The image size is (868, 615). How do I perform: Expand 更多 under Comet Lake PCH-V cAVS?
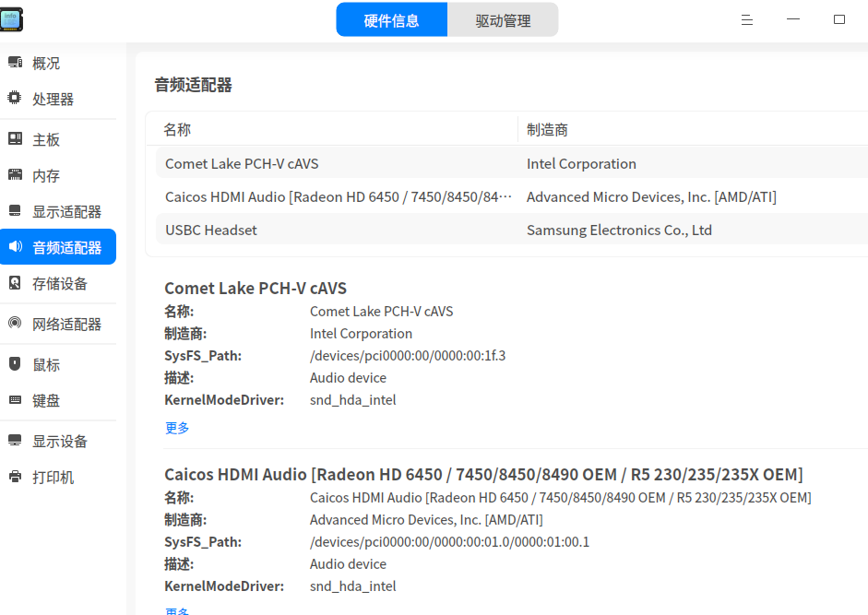coord(177,428)
